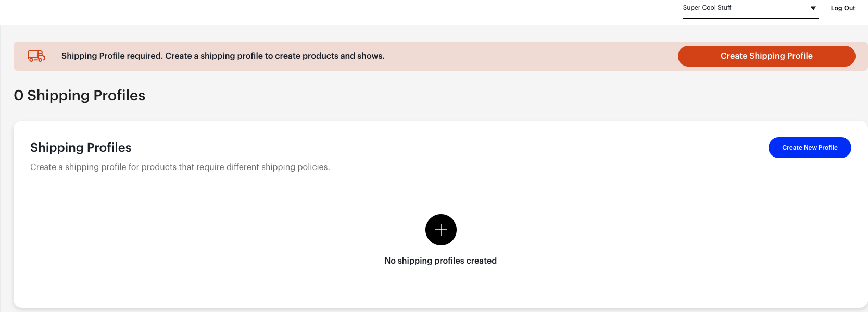Image resolution: width=868 pixels, height=312 pixels.
Task: Open the Super Cool Stuff store dropdown
Action: [x=750, y=9]
